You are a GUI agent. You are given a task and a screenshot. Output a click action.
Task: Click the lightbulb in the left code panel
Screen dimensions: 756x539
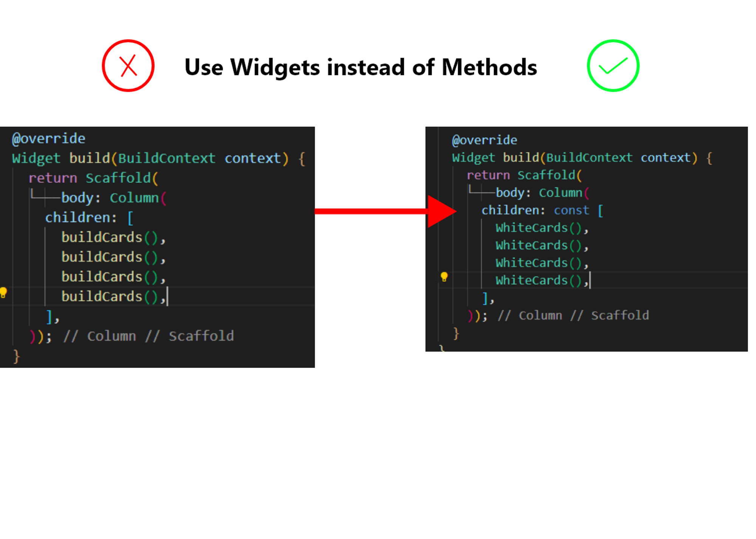point(3,293)
